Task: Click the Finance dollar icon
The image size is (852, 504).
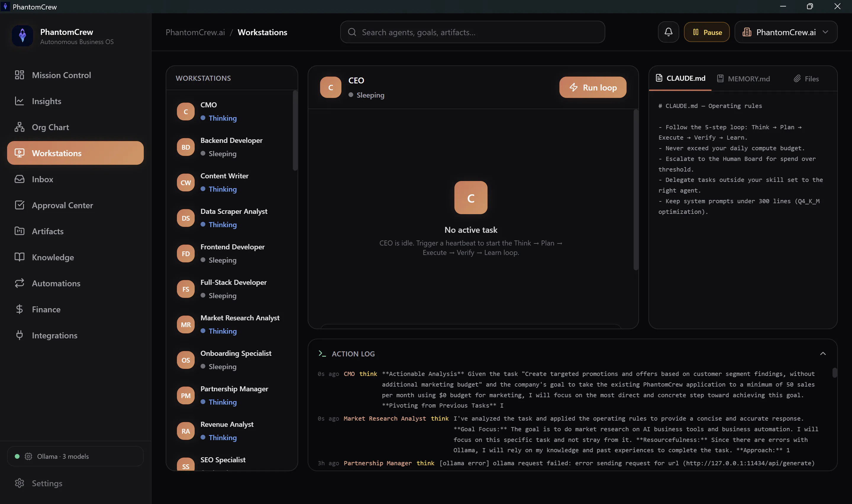Action: [x=19, y=309]
